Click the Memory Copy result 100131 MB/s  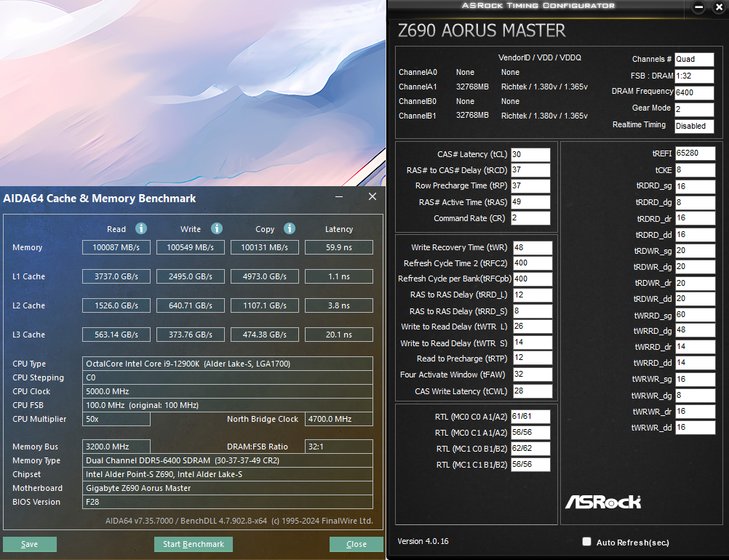point(265,247)
